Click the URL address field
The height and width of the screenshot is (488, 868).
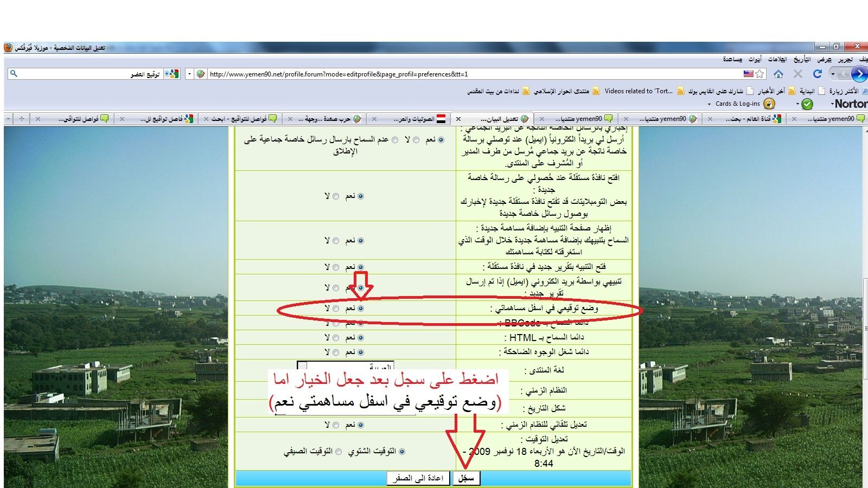point(475,74)
